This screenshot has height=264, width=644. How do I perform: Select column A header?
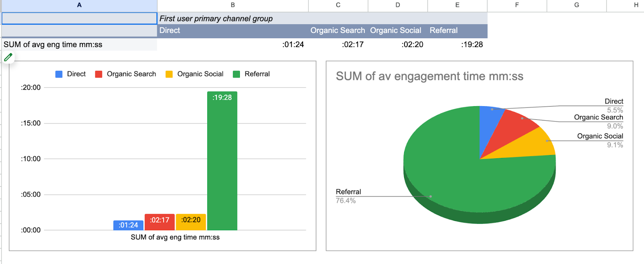point(79,5)
